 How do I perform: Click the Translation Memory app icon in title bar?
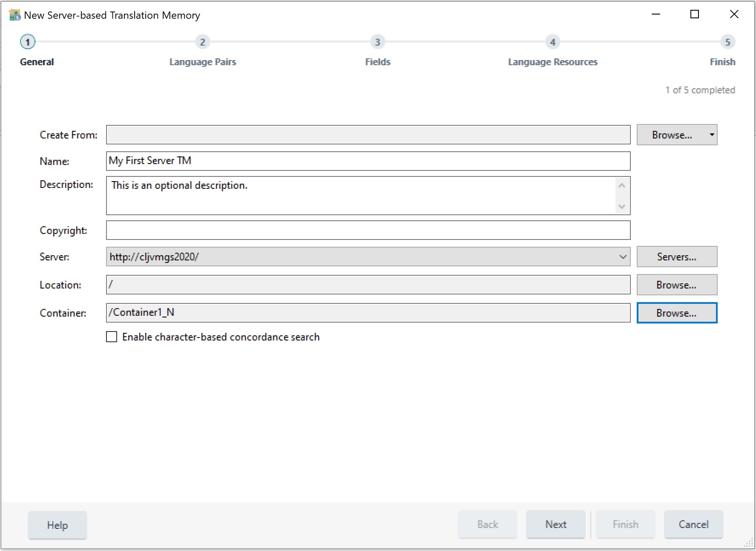[15, 15]
